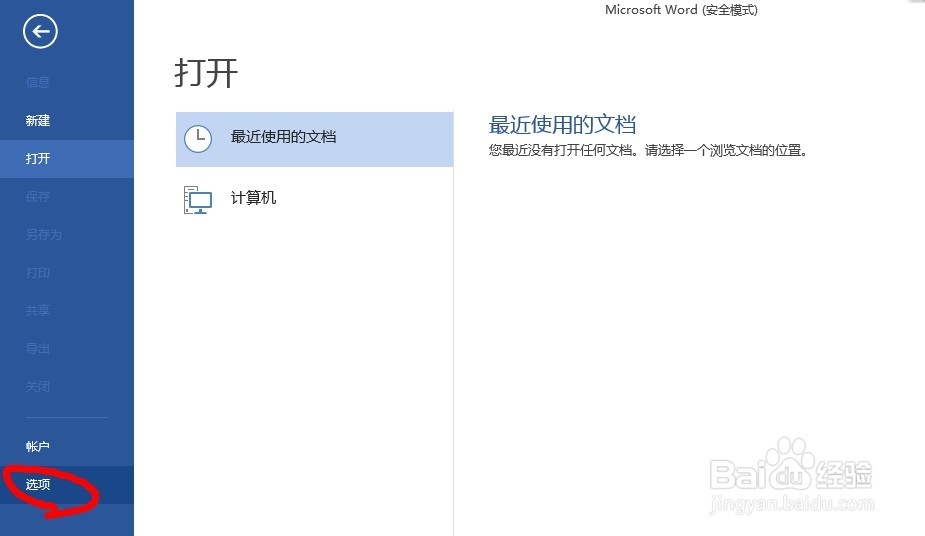
Task: Click the computer monitor icon
Action: [198, 199]
